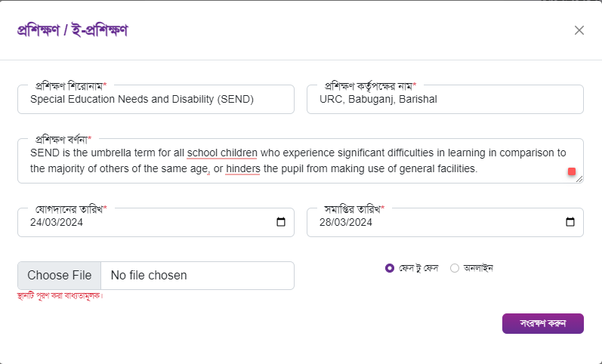602x364 pixels.
Task: Open calendar picker for যোগদানের তারিখ
Action: point(281,222)
